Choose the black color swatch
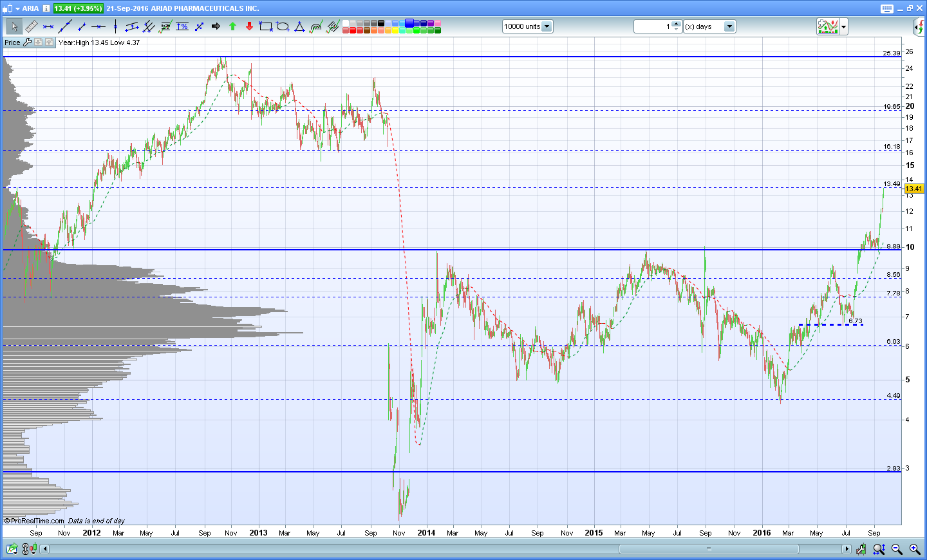The width and height of the screenshot is (927, 560). [381, 23]
